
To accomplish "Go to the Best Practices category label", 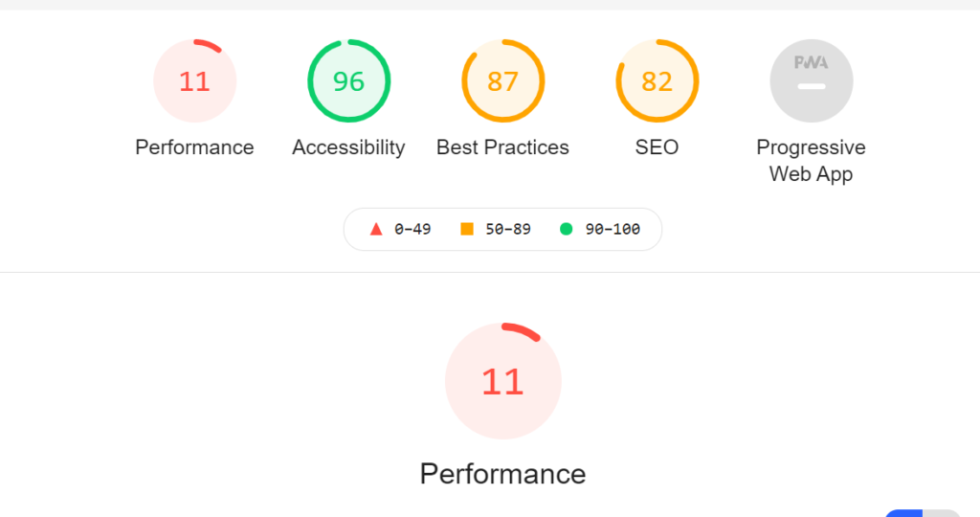I will point(502,147).
